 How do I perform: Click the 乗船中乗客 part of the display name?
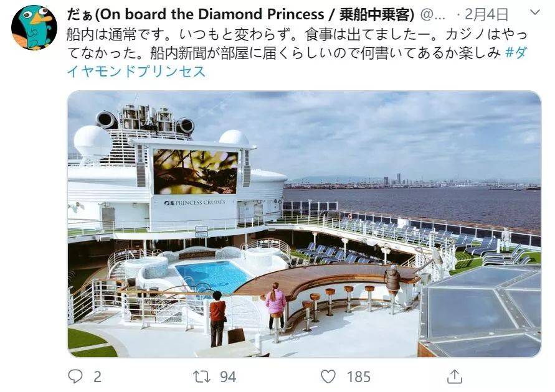tap(376, 14)
